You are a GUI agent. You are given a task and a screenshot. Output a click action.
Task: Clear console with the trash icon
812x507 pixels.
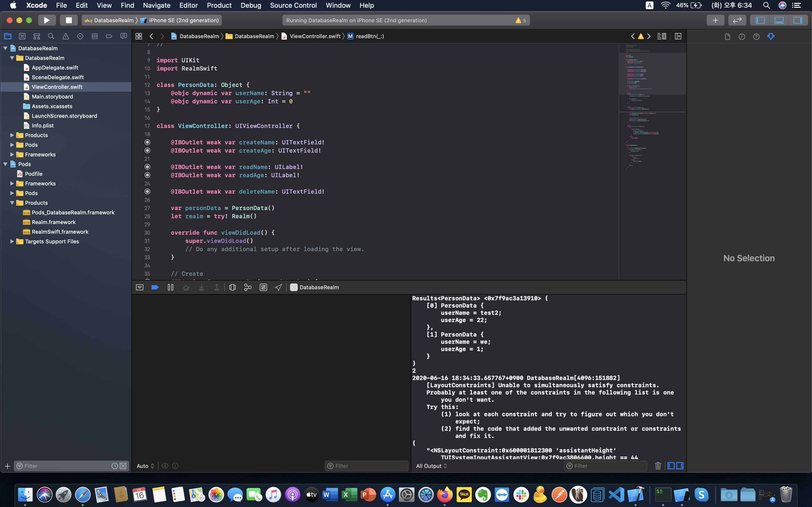pos(658,466)
